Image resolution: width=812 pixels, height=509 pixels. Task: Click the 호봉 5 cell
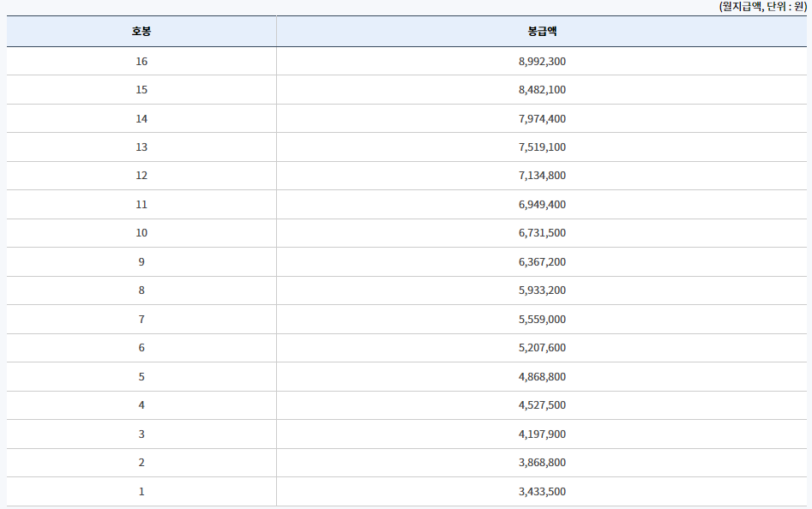tap(141, 376)
